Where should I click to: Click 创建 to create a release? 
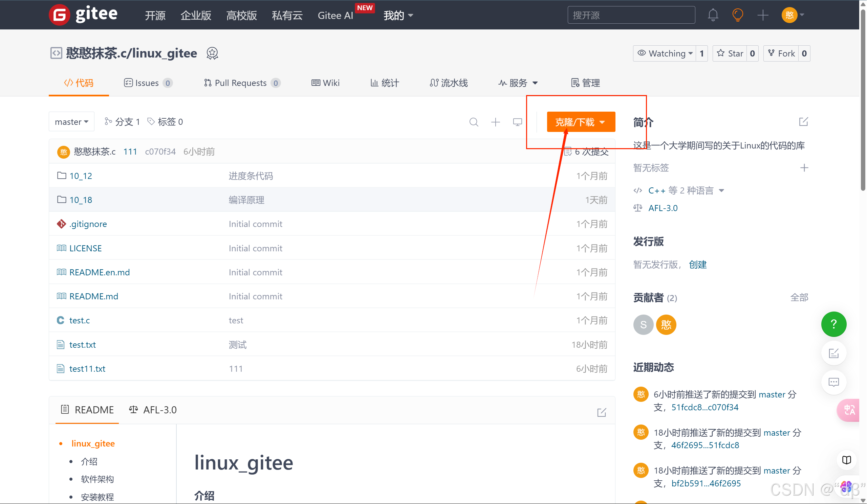tap(698, 265)
